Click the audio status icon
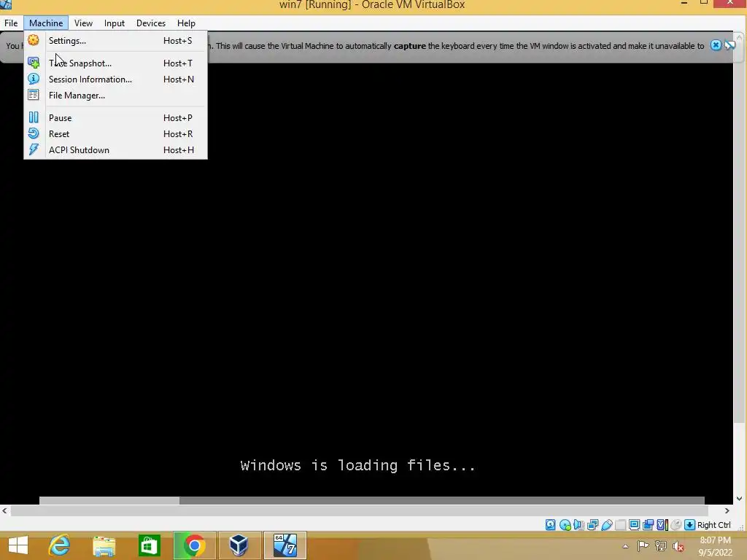This screenshot has width=747, height=560. click(x=578, y=525)
